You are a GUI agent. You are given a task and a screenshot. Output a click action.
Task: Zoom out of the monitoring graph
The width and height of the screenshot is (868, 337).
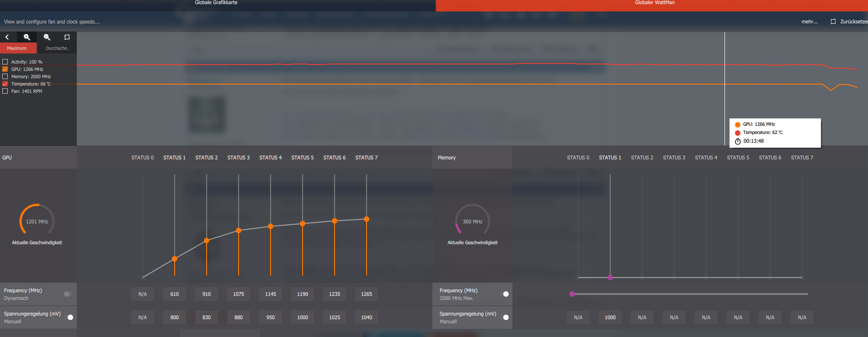47,37
